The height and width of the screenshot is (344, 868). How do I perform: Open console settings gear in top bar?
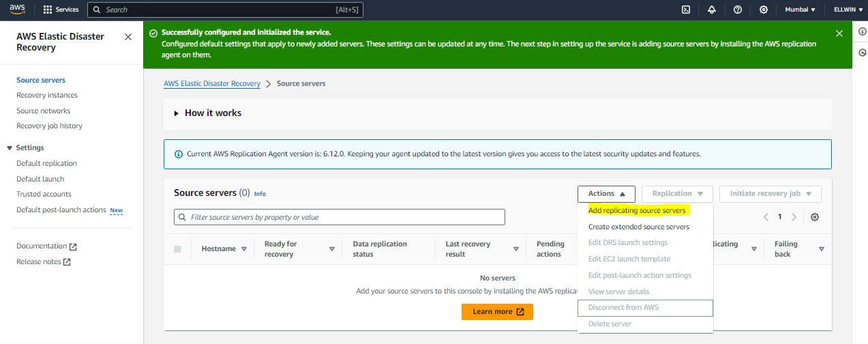764,10
